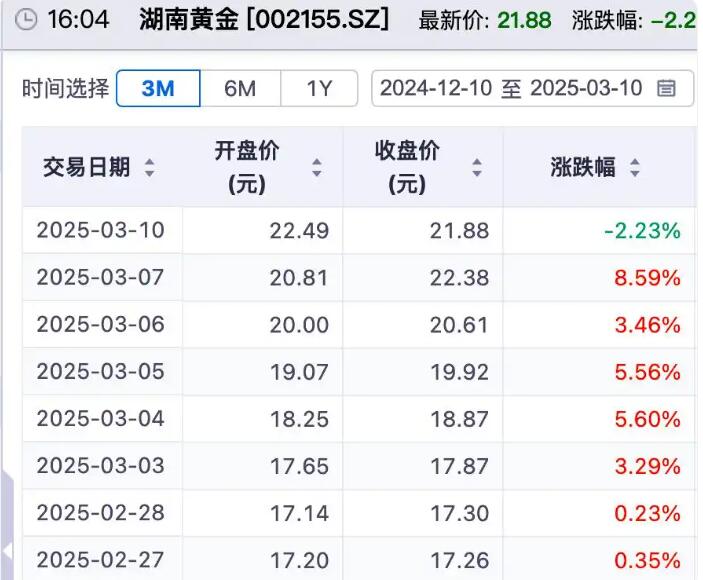Sort by 涨跌幅 using its sort arrows
703x580 pixels.
pos(634,168)
